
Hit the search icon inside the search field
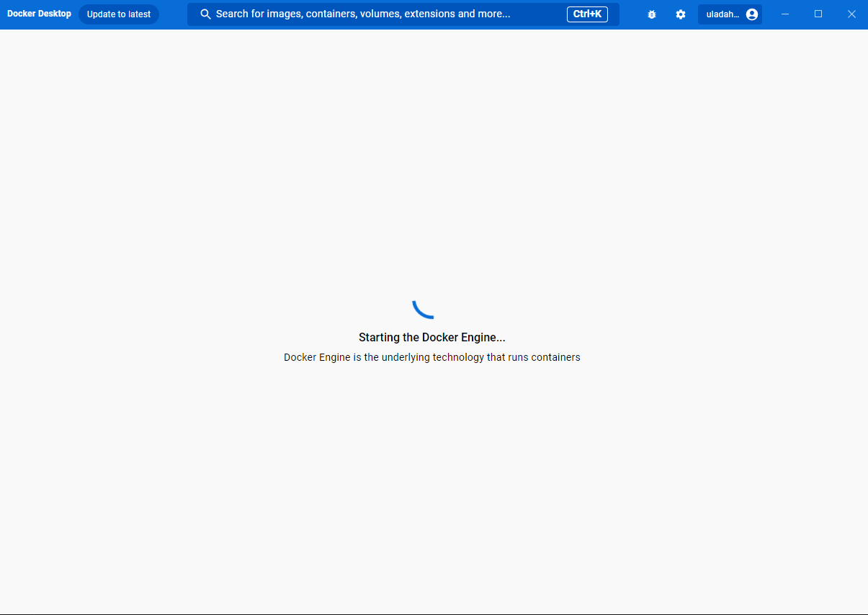tap(205, 14)
